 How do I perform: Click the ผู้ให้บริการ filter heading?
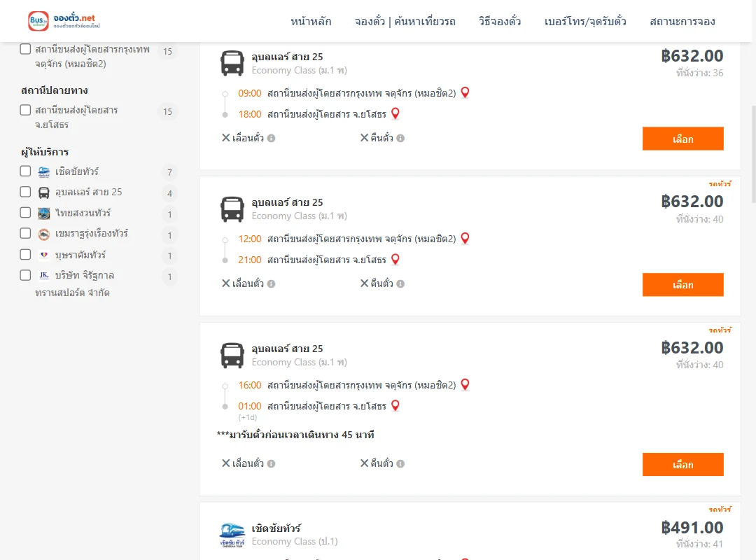(45, 152)
